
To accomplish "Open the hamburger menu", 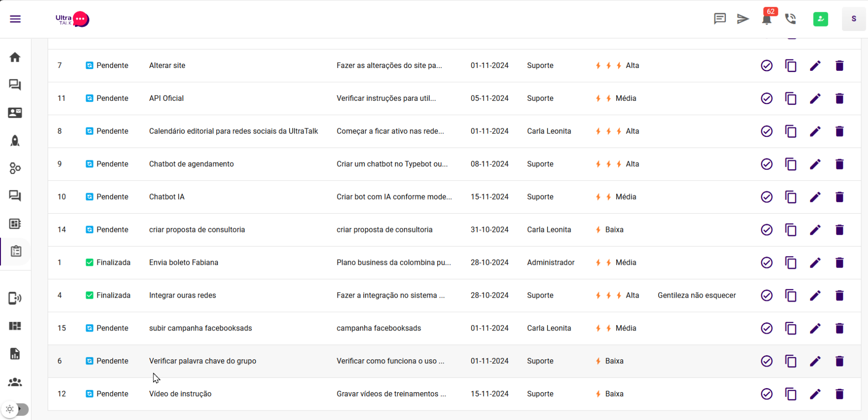I will point(15,19).
